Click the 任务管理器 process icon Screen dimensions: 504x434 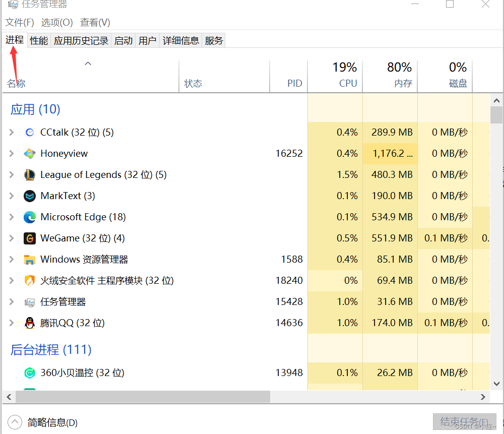pyautogui.click(x=30, y=302)
